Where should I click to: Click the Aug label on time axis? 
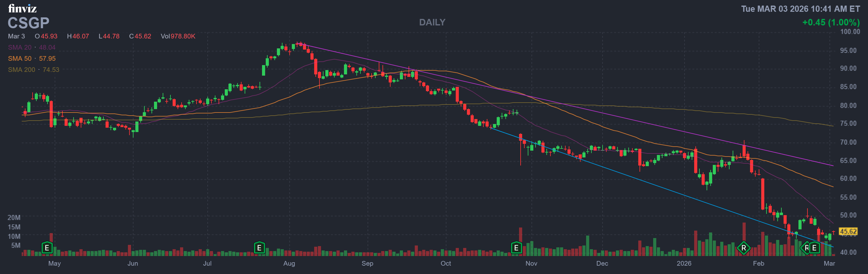pos(289,263)
